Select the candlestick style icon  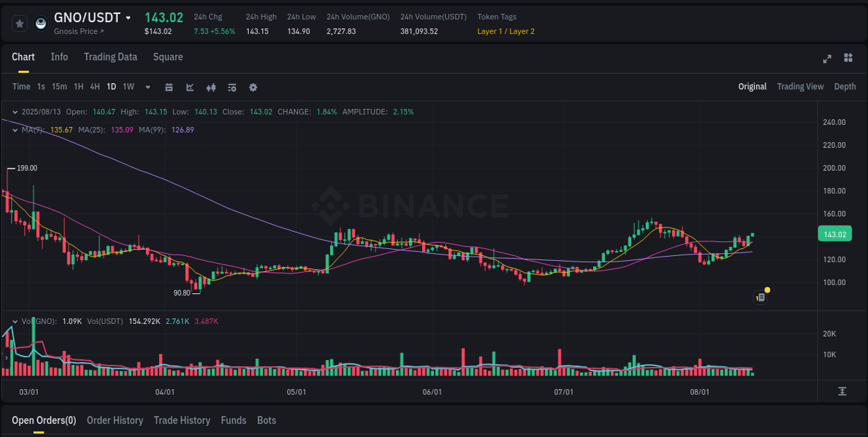(x=210, y=87)
